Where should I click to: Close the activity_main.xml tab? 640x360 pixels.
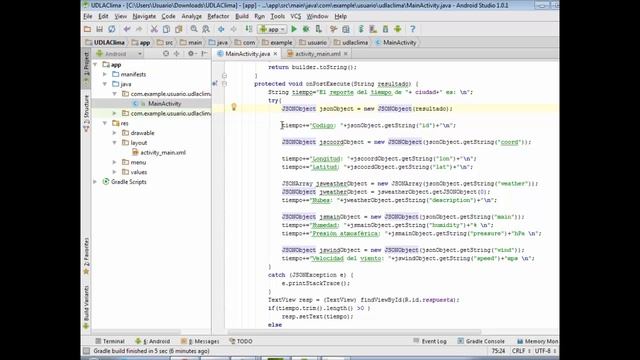[346, 53]
